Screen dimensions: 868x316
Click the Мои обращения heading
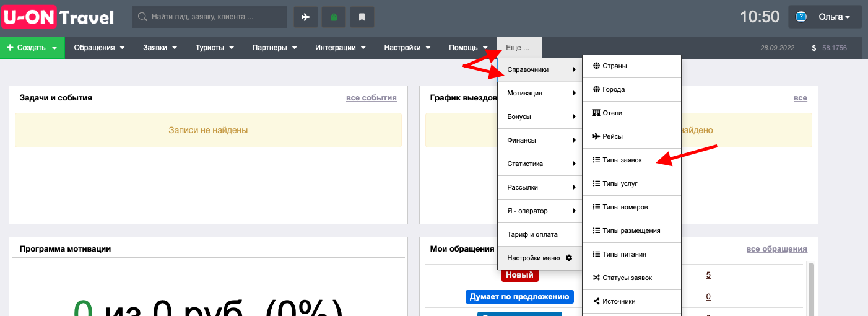tap(462, 249)
